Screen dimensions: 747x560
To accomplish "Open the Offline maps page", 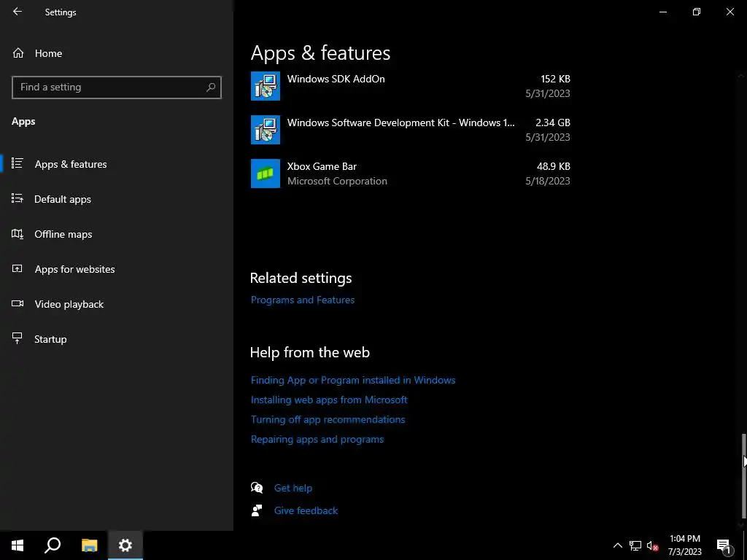I will (63, 234).
